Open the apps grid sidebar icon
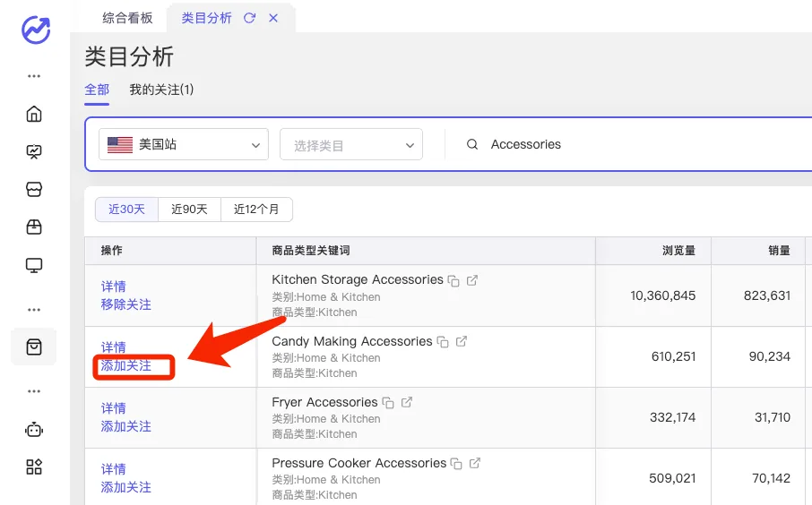Viewport: 812px width, 505px height. click(34, 467)
